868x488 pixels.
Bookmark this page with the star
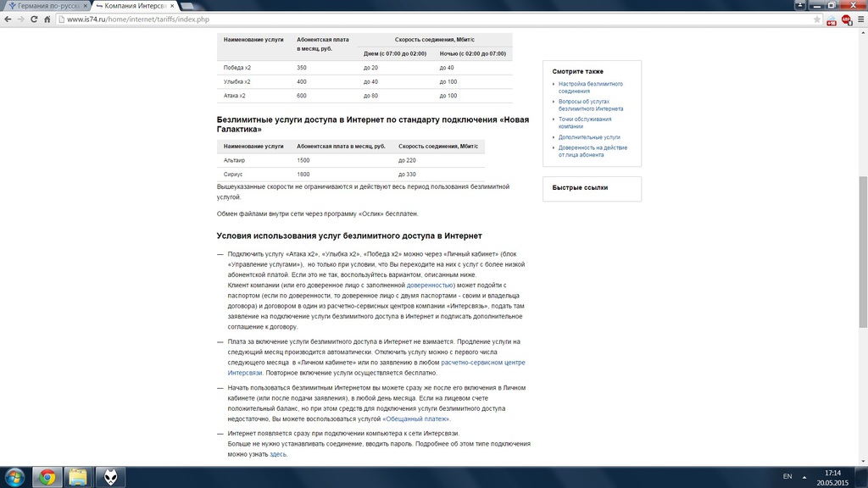817,19
